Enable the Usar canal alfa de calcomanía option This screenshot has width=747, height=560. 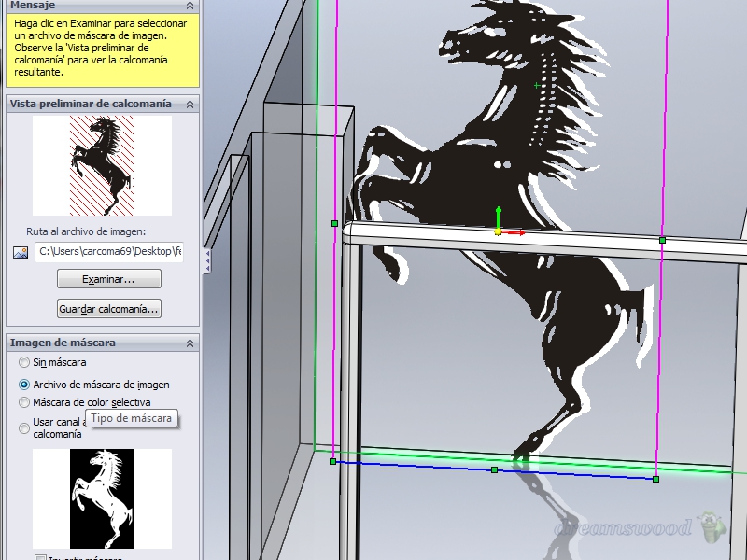click(x=24, y=428)
